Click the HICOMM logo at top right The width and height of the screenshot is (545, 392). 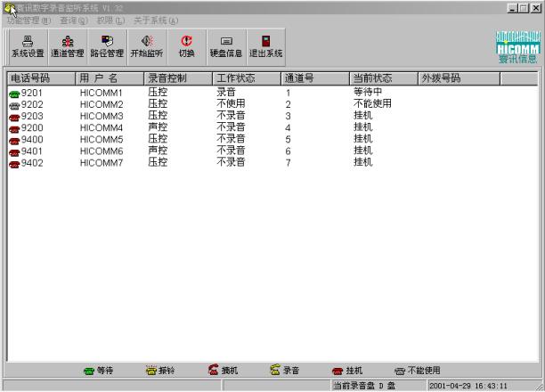tap(517, 46)
